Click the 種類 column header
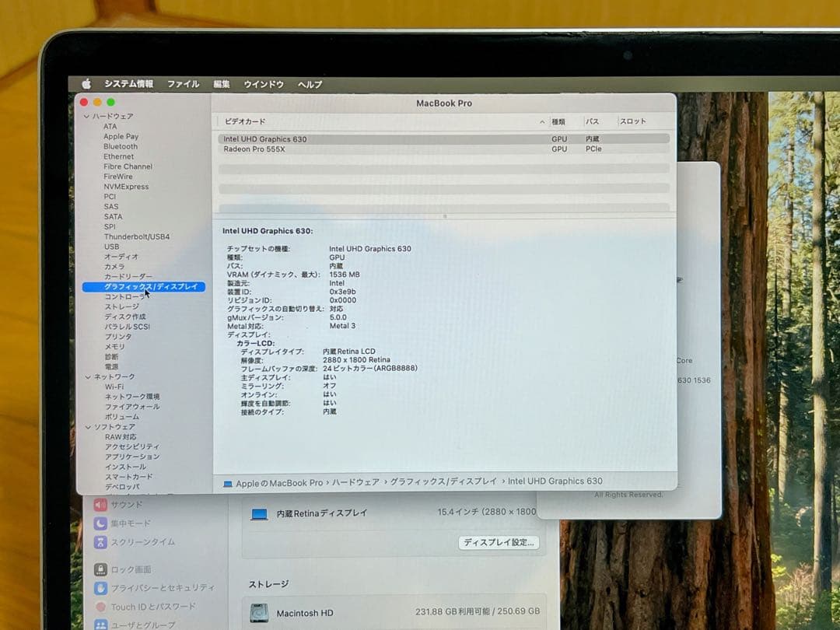This screenshot has height=630, width=840. pos(559,121)
